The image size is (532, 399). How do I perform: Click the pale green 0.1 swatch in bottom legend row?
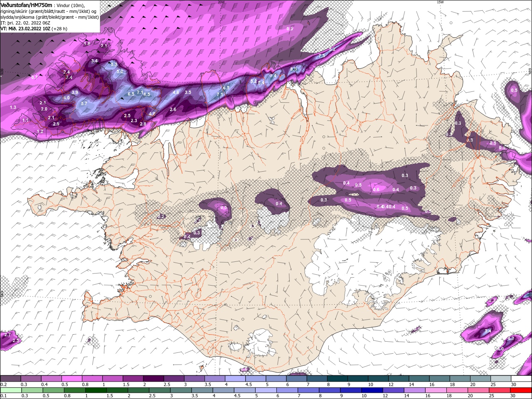tap(11, 390)
